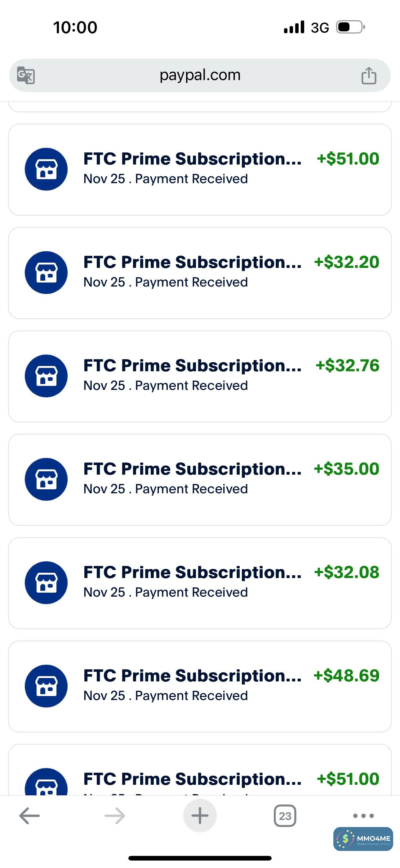Open the first +$51.00 FTC Prime transaction
The image size is (400, 868).
tap(200, 169)
